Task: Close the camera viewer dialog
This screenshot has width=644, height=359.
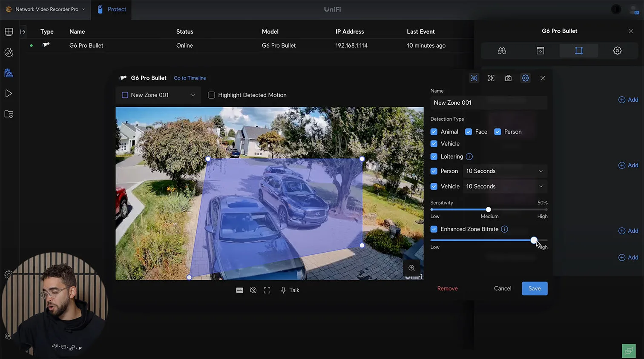Action: tap(543, 78)
